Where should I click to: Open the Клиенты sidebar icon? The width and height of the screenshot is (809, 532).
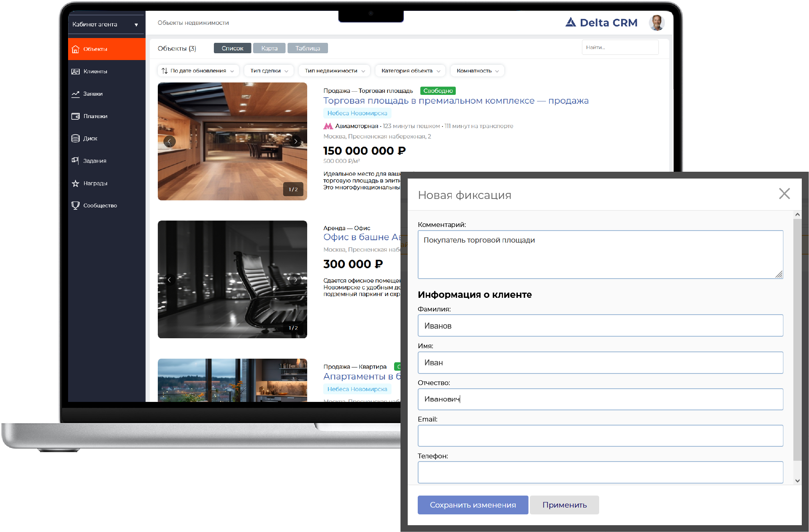(x=75, y=72)
